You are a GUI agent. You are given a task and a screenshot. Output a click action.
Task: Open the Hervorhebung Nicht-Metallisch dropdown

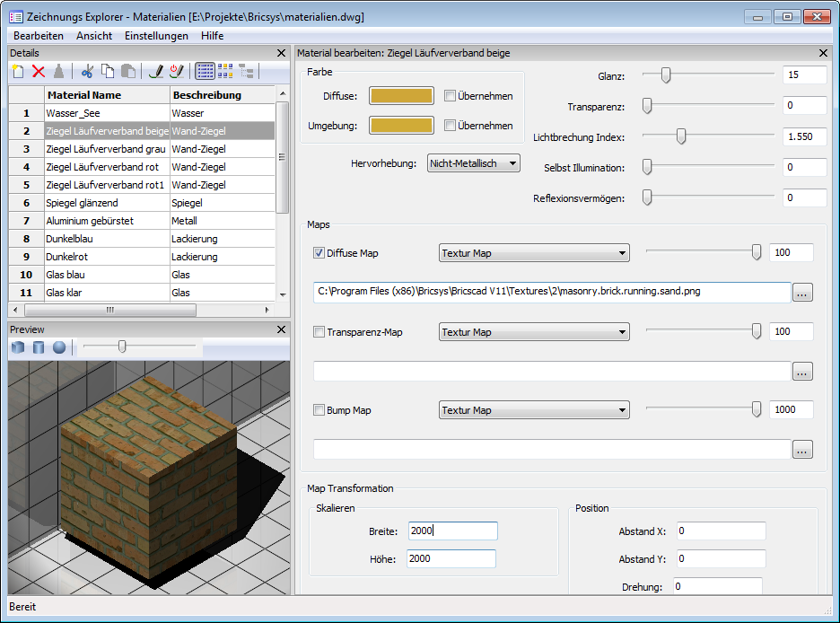(x=474, y=163)
